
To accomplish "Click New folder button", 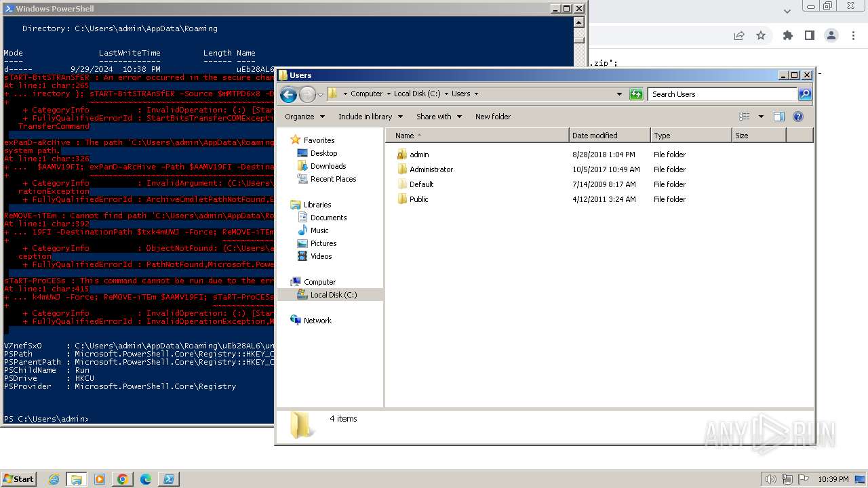I will click(493, 117).
